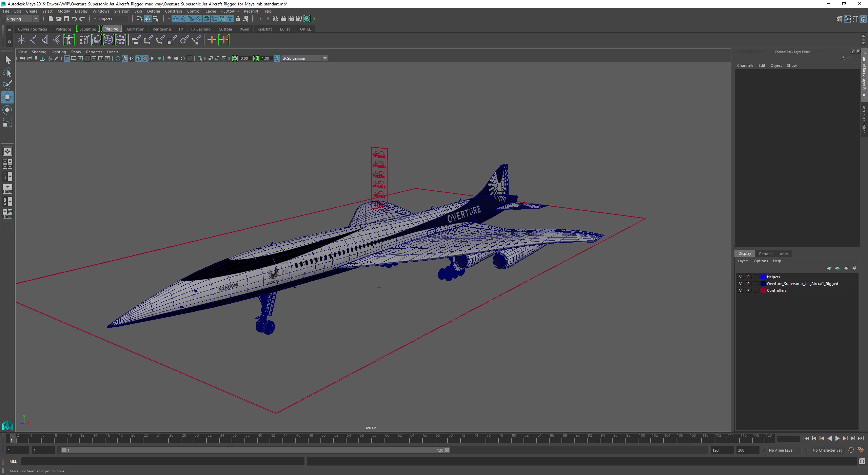Click the current frame field beside timeline
The image size is (868, 475).
pos(788,439)
